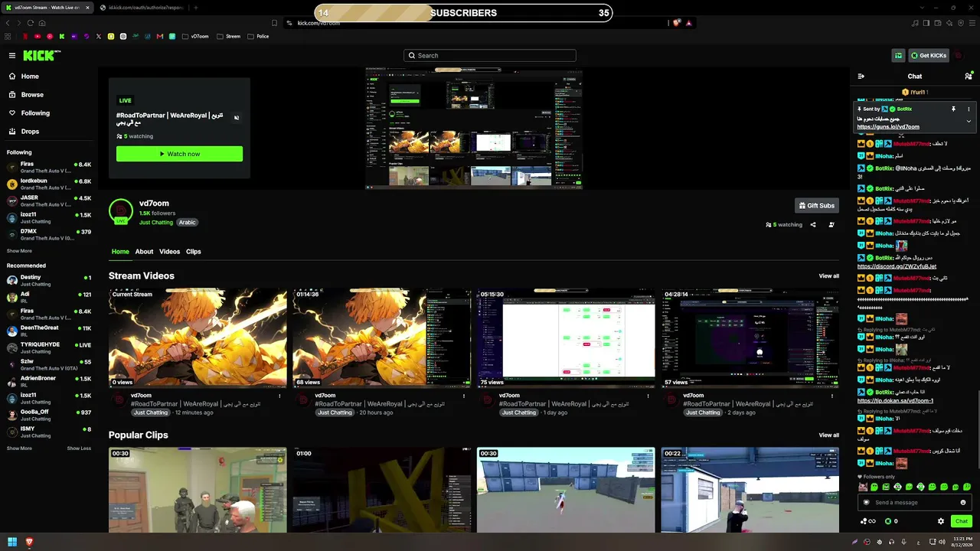The height and width of the screenshot is (551, 980).
Task: Open the vD7oom bookmarks folder
Action: click(x=195, y=36)
